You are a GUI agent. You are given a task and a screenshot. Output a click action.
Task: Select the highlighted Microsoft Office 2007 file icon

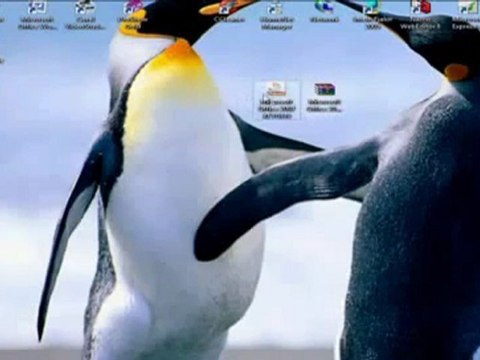[x=276, y=100]
